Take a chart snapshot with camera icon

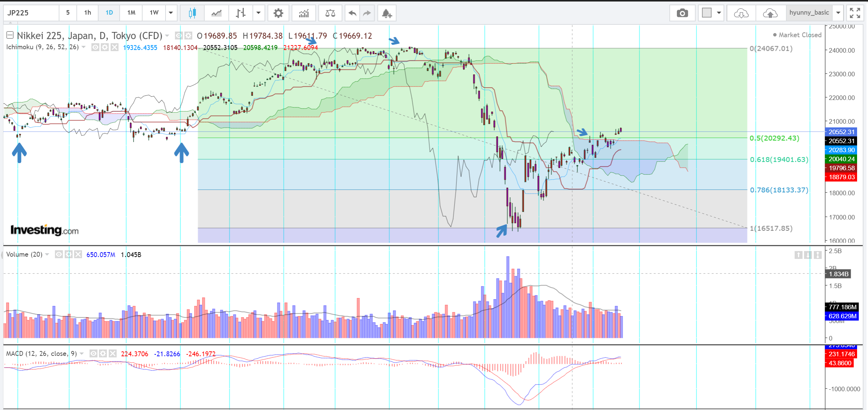click(682, 13)
